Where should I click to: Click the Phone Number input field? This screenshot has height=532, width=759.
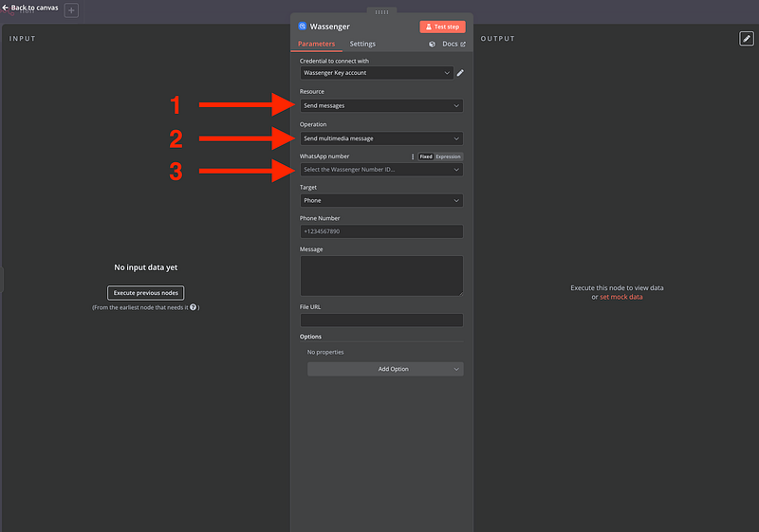click(381, 231)
